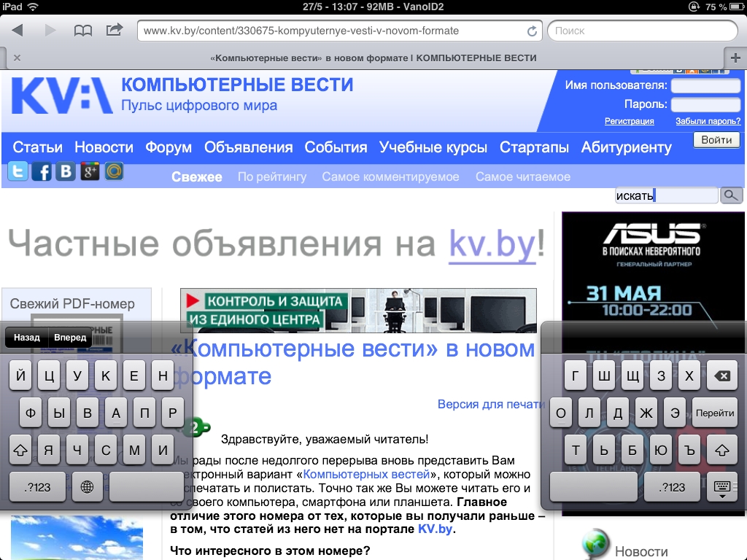Tap the Safari Поиск search field
This screenshot has height=560, width=747.
click(x=642, y=31)
